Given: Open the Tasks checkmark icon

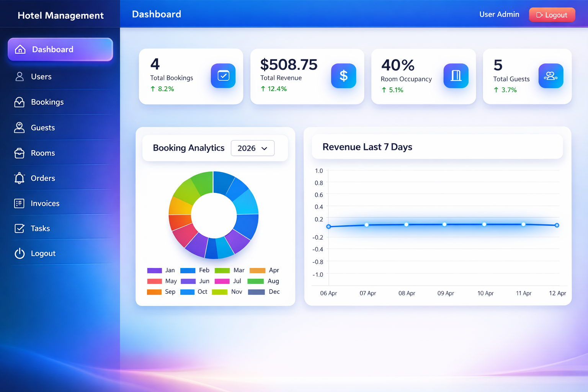Looking at the screenshot, I should pyautogui.click(x=20, y=228).
